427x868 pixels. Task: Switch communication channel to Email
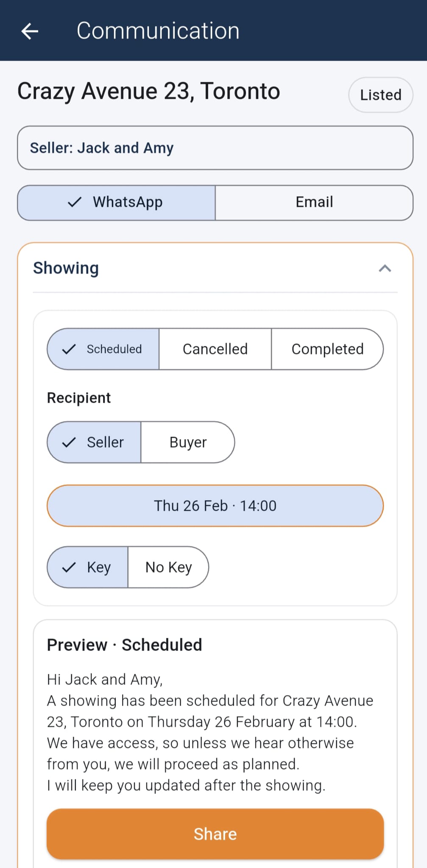coord(314,202)
